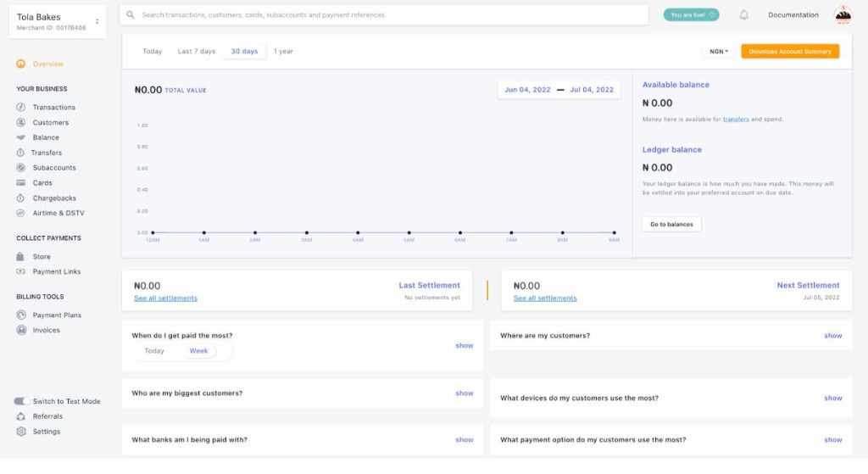Click the Customers sidebar icon
This screenshot has width=868, height=474.
click(20, 122)
